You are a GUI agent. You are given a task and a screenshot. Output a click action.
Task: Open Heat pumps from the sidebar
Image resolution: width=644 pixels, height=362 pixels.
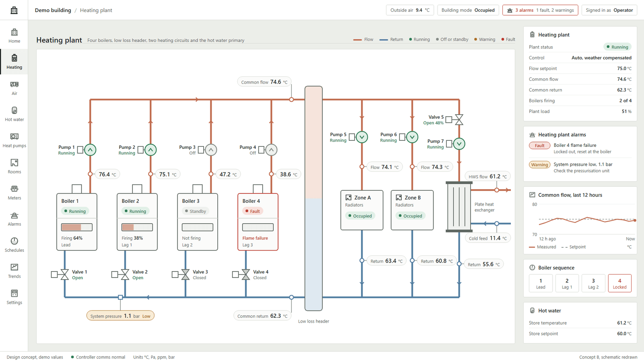click(x=14, y=140)
